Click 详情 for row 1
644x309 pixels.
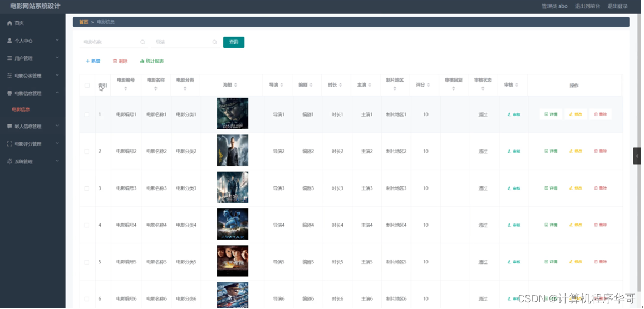click(551, 114)
